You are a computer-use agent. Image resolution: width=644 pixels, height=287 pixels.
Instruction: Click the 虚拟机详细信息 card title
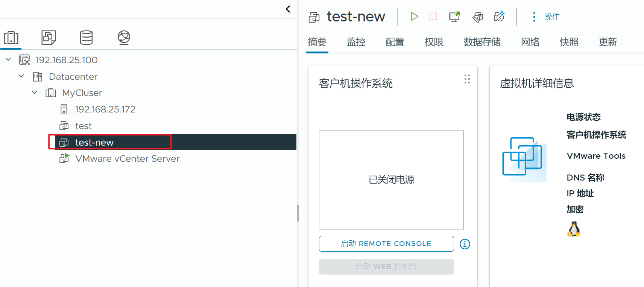pyautogui.click(x=537, y=83)
